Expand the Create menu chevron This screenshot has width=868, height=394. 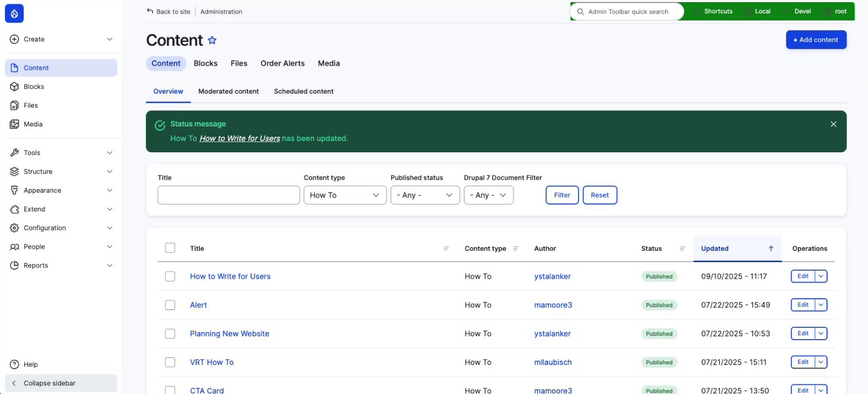point(110,39)
